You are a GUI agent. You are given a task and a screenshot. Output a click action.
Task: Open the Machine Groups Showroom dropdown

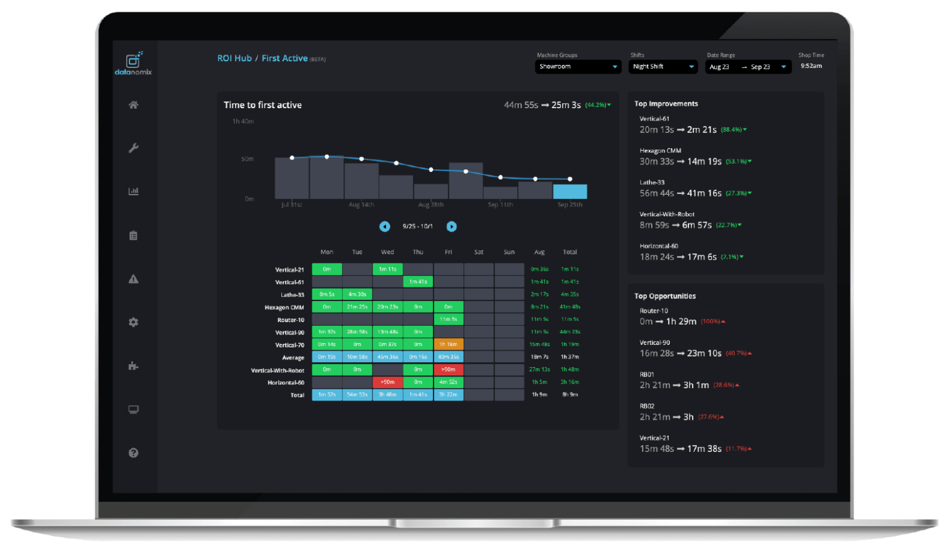577,66
